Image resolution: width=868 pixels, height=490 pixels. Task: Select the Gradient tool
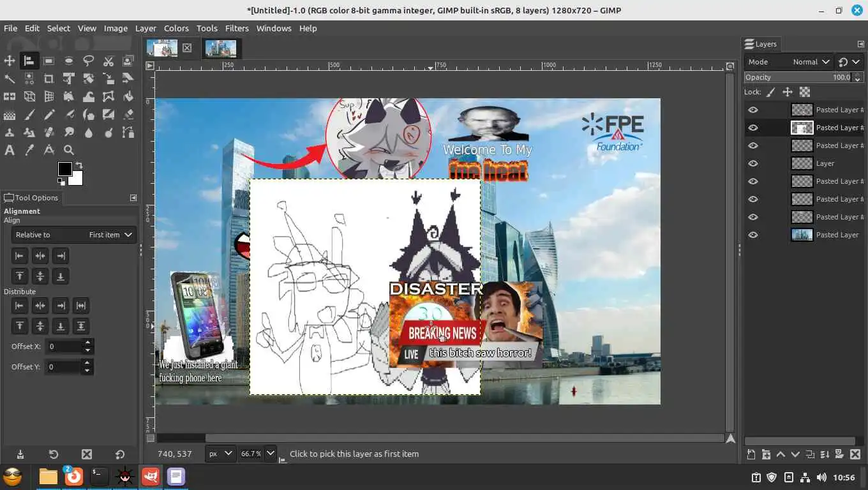tap(10, 115)
